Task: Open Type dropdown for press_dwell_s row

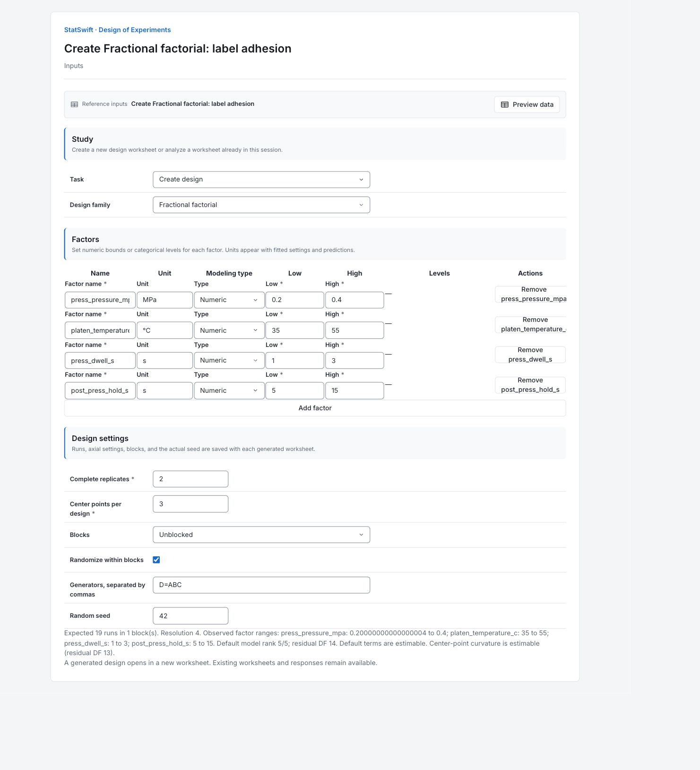Action: click(229, 361)
